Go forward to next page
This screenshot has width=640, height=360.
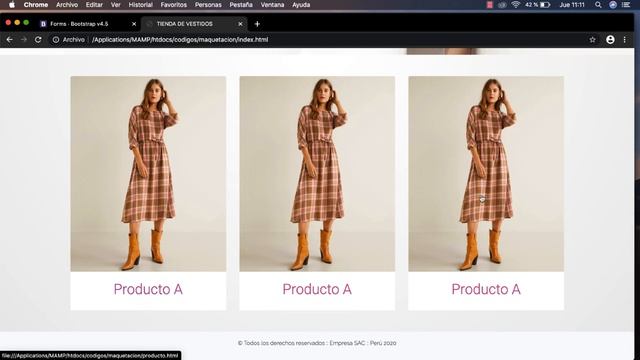click(24, 40)
